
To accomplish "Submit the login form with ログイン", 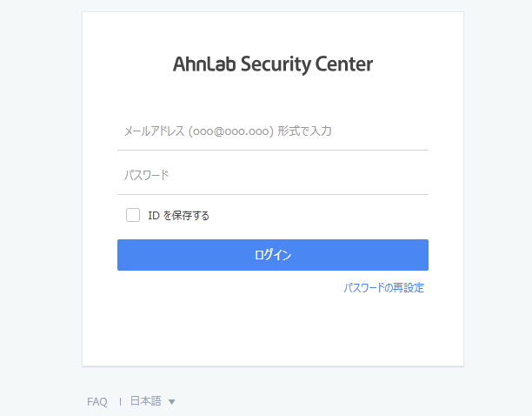I will pyautogui.click(x=273, y=255).
